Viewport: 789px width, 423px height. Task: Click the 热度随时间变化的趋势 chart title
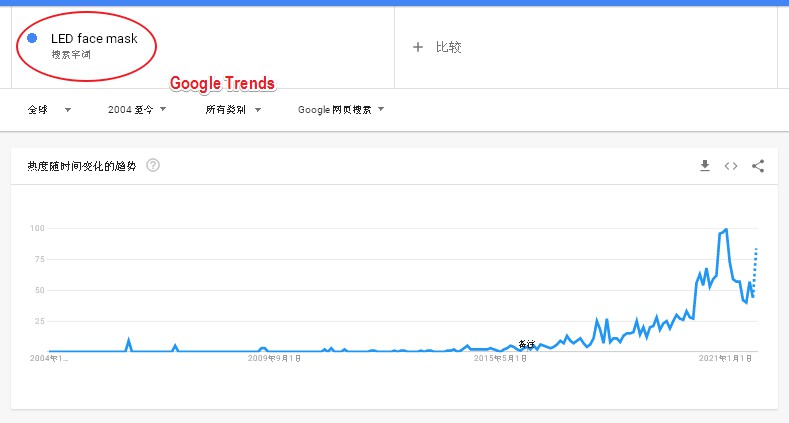point(82,166)
